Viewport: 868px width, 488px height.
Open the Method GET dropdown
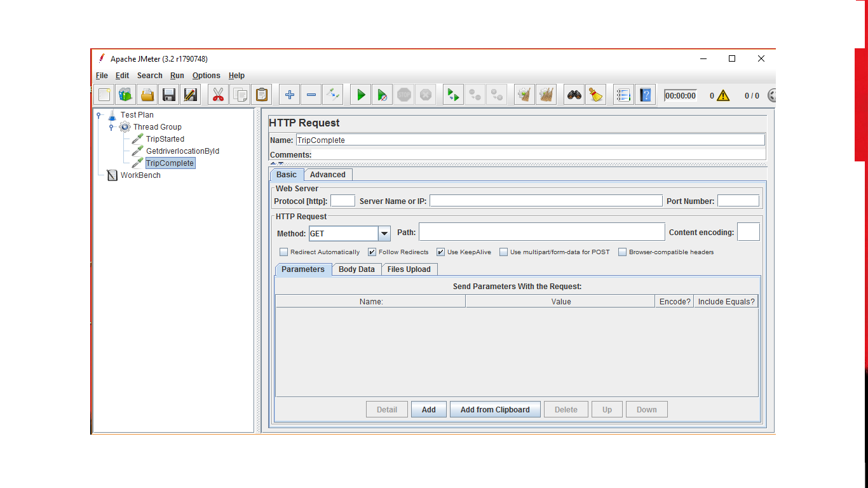tap(384, 233)
